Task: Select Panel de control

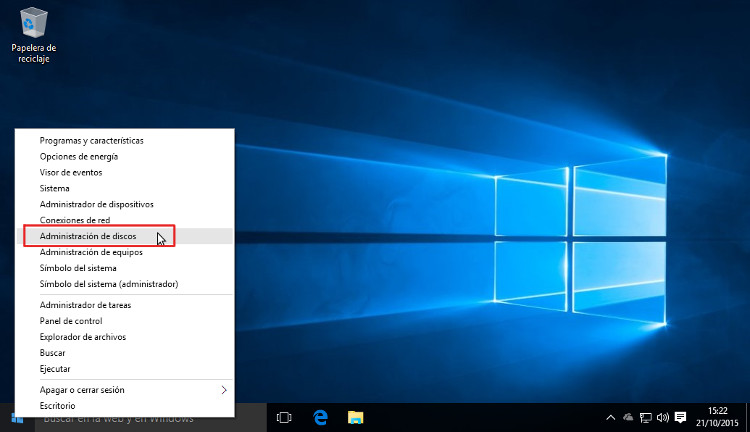Action: (124, 321)
